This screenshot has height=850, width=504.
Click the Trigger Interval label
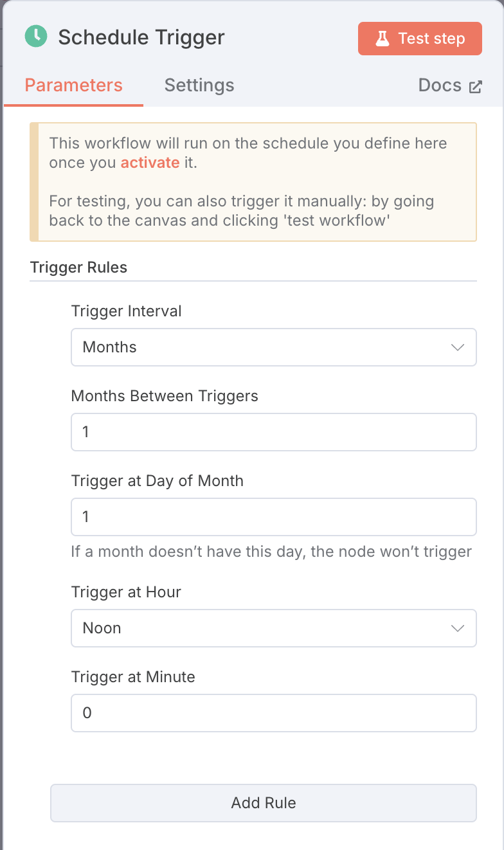coord(127,311)
